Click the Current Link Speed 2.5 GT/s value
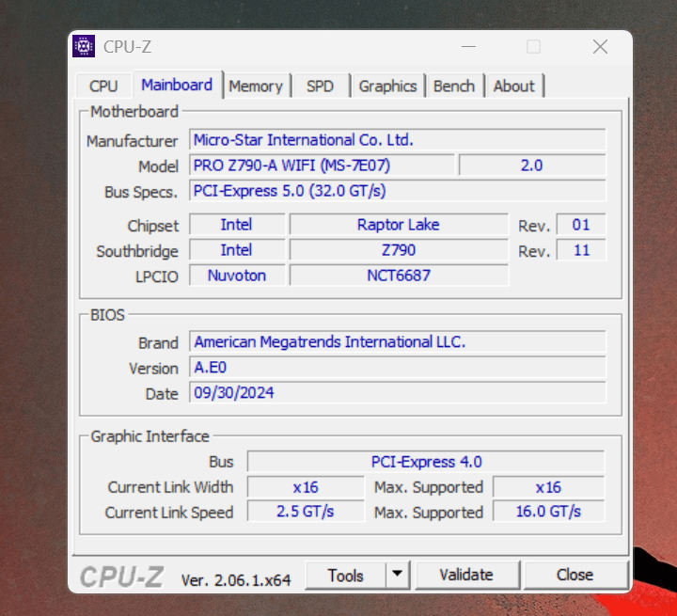The width and height of the screenshot is (677, 616). 306,512
